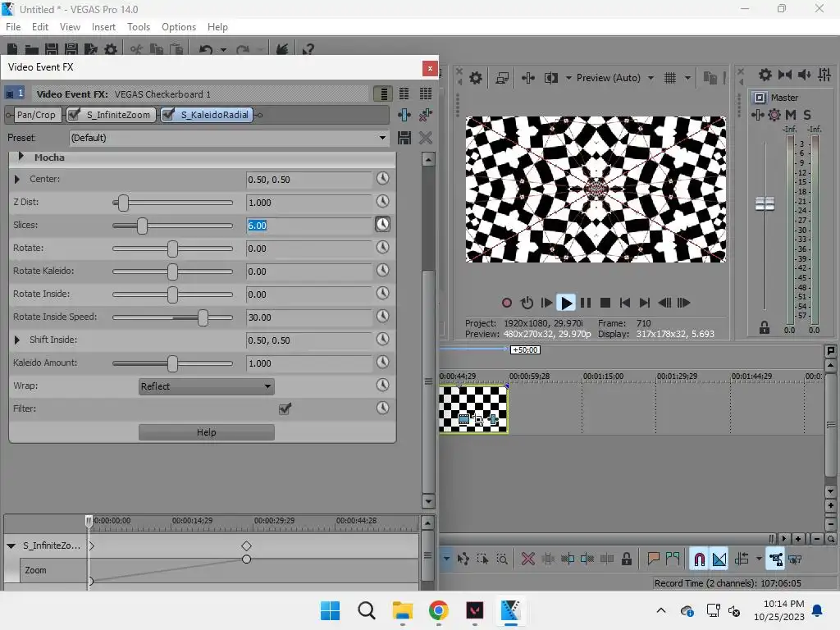
Task: Select the Pan/Crop chain button
Action: click(36, 115)
